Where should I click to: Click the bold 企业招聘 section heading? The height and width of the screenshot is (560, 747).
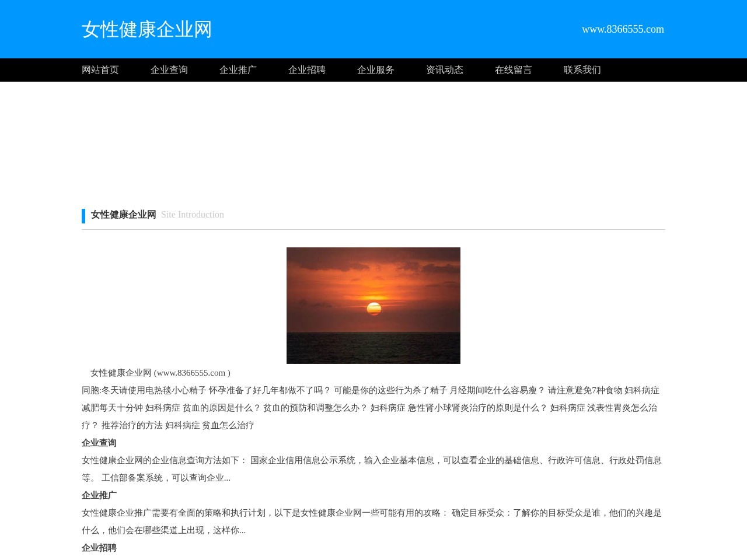click(99, 548)
